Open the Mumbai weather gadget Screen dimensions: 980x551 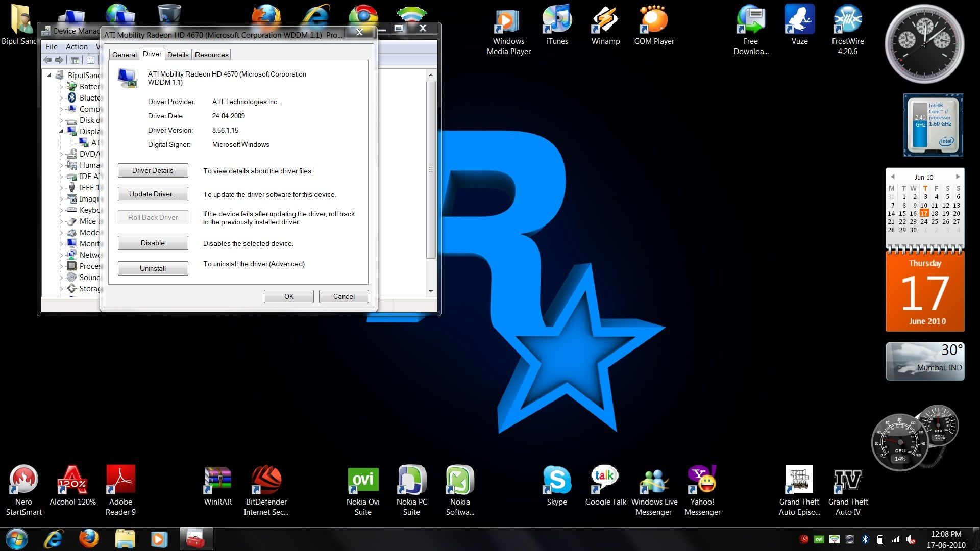click(925, 361)
